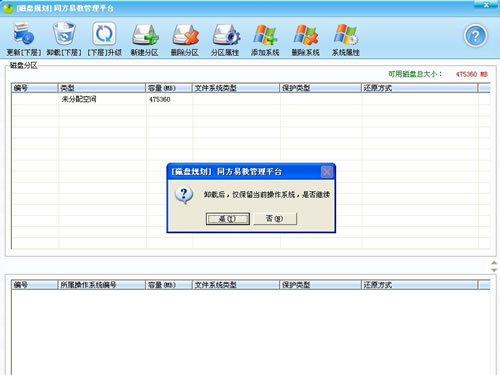Click the 类型 column header
Screen dimensions: 500x375
pyautogui.click(x=102, y=88)
